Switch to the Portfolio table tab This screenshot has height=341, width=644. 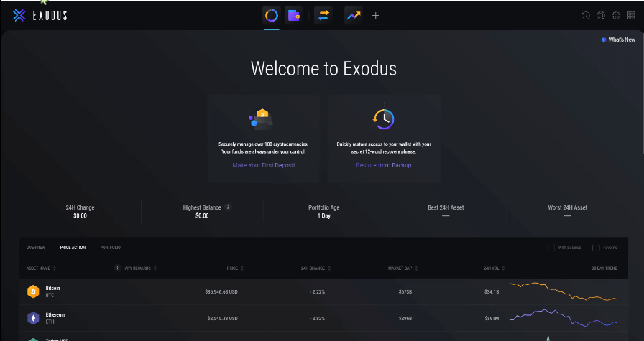pos(111,248)
